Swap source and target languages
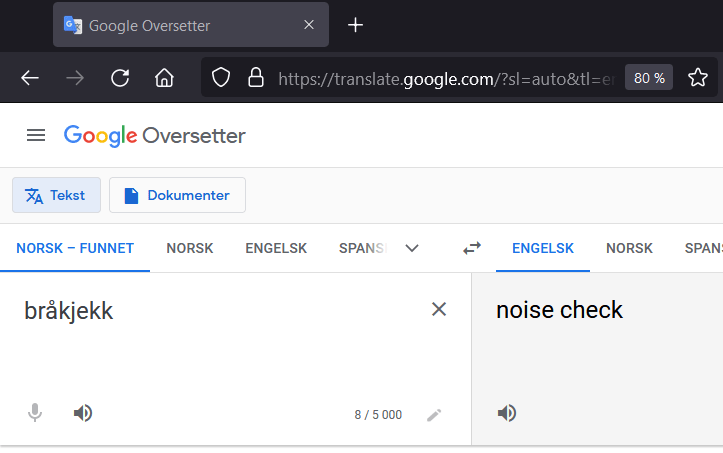723x453 pixels. click(x=472, y=249)
